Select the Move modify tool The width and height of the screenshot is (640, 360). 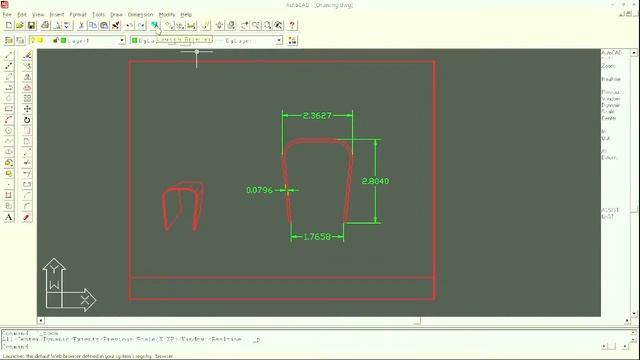coord(27,109)
